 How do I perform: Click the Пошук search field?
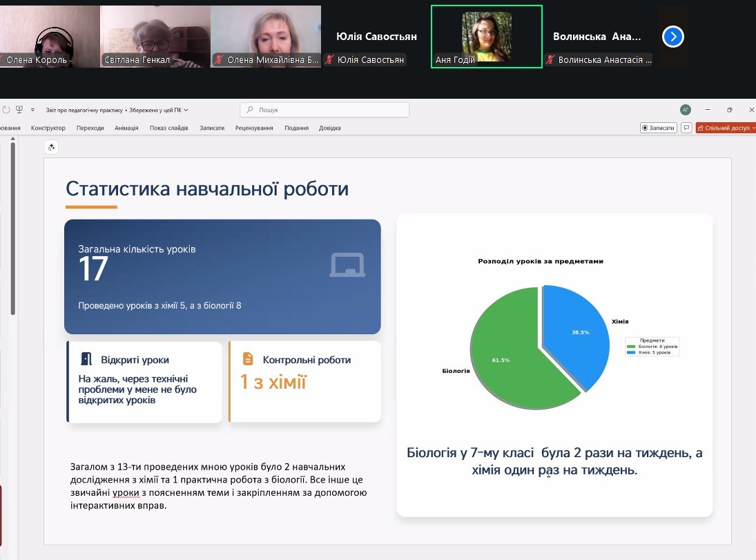tap(324, 110)
